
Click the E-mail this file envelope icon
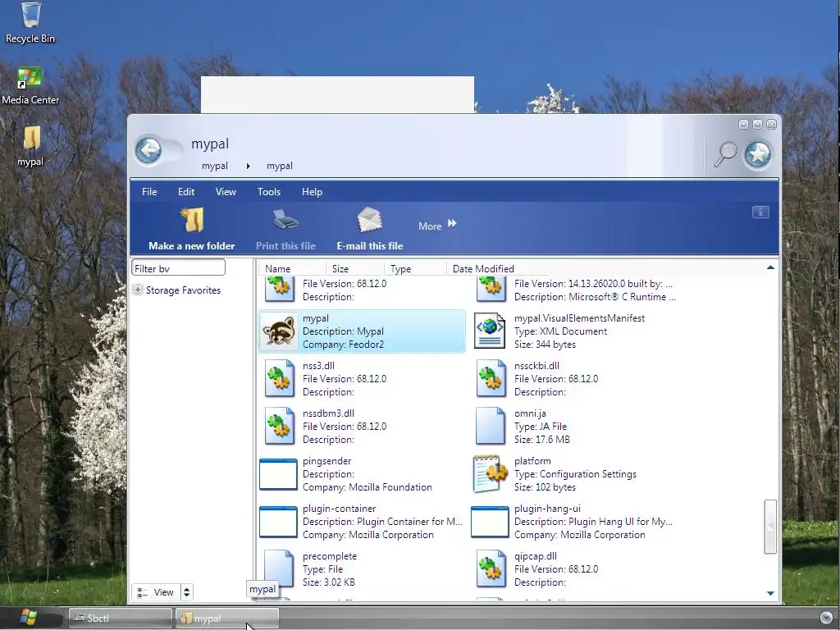[369, 220]
